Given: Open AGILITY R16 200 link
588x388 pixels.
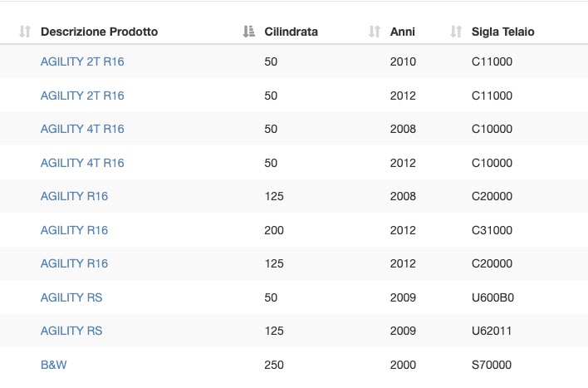Looking at the screenshot, I should pos(74,230).
